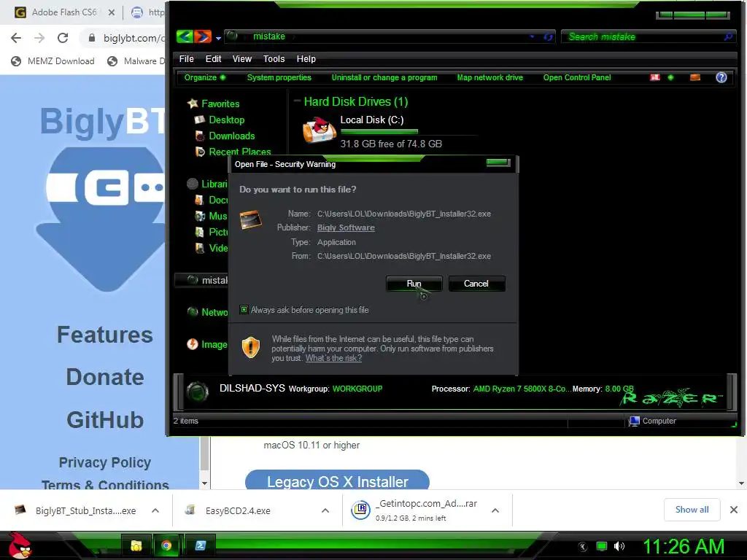Click Run in the security warning dialog
The image size is (747, 560).
[414, 284]
